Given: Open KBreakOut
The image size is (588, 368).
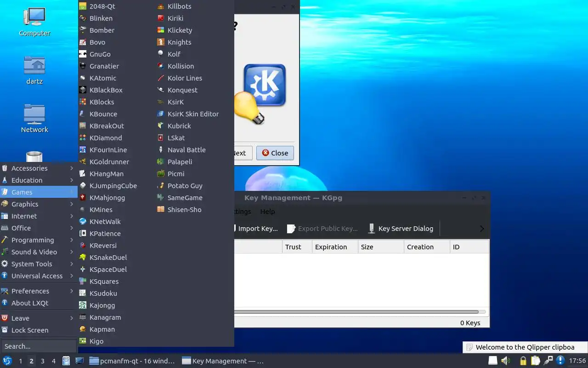Looking at the screenshot, I should click(117, 126).
